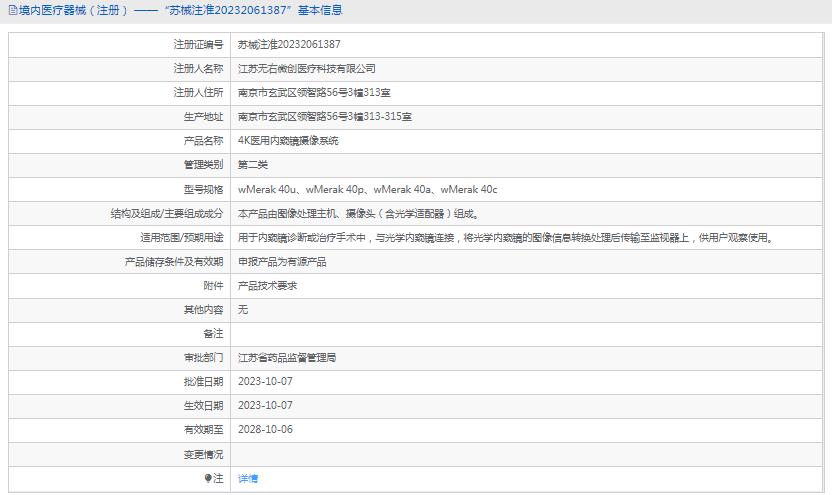Click the document icon beside the 境内医疗器械 title
Viewport: 832px width, 495px height.
coord(13,11)
